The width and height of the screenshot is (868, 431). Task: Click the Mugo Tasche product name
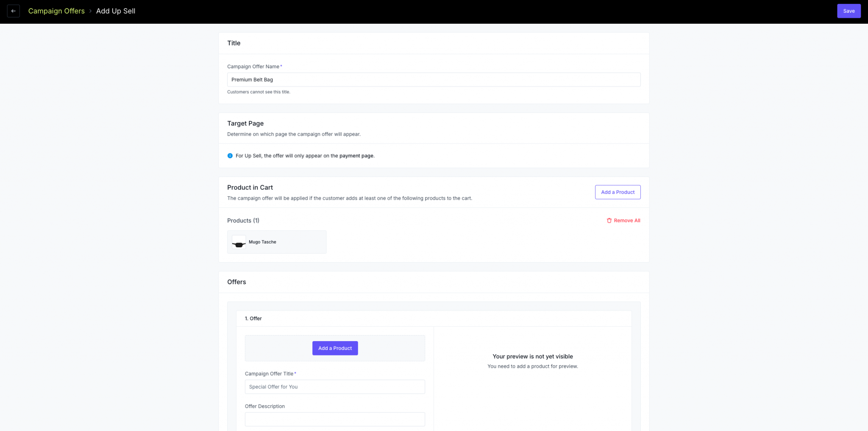coord(262,242)
